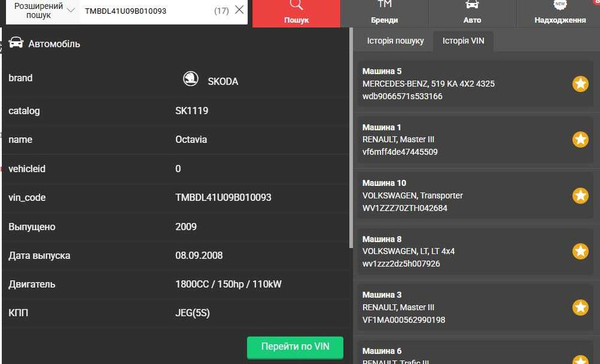
Task: Click the red Пошук search button
Action: [x=296, y=13]
